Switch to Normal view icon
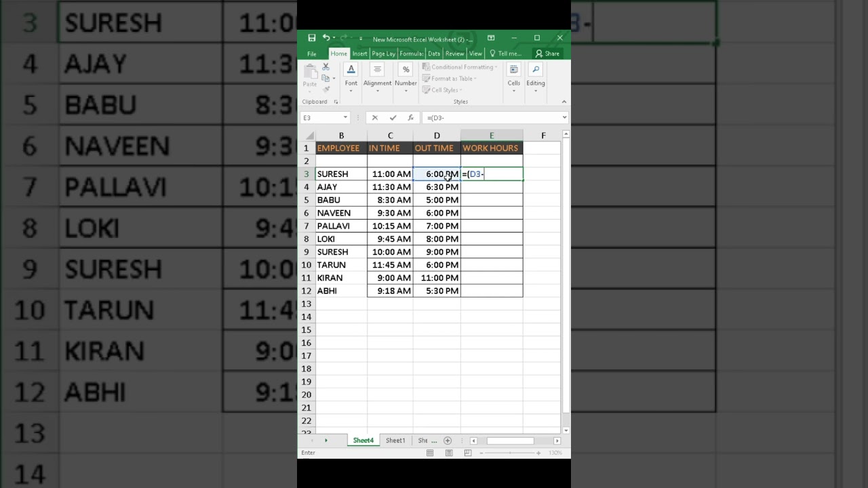This screenshot has width=868, height=488. tap(431, 453)
